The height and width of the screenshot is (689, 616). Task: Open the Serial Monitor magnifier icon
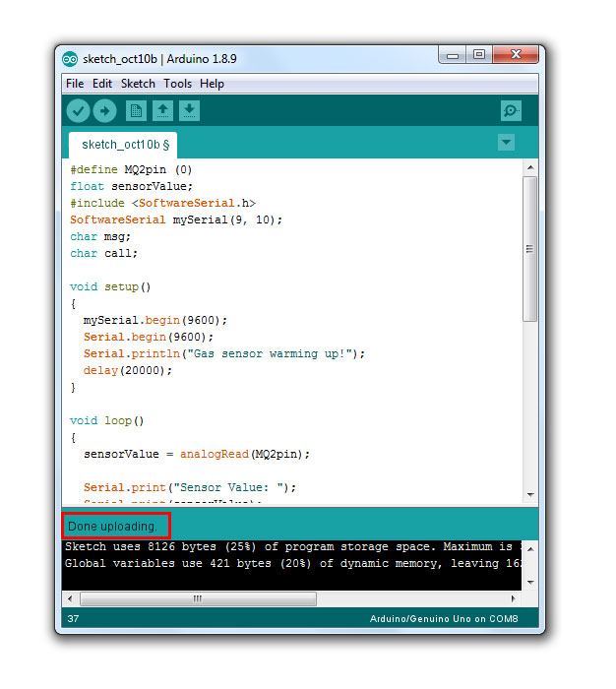pos(511,110)
